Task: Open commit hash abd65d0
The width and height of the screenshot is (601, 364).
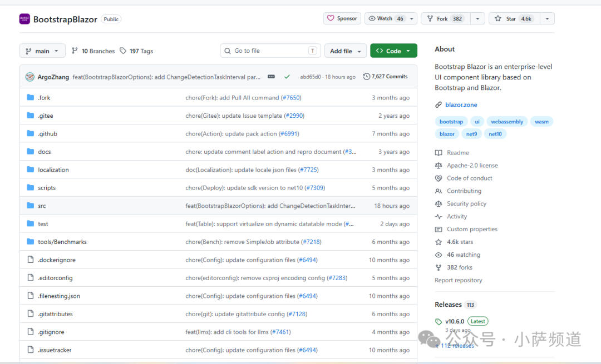Action: (x=310, y=77)
